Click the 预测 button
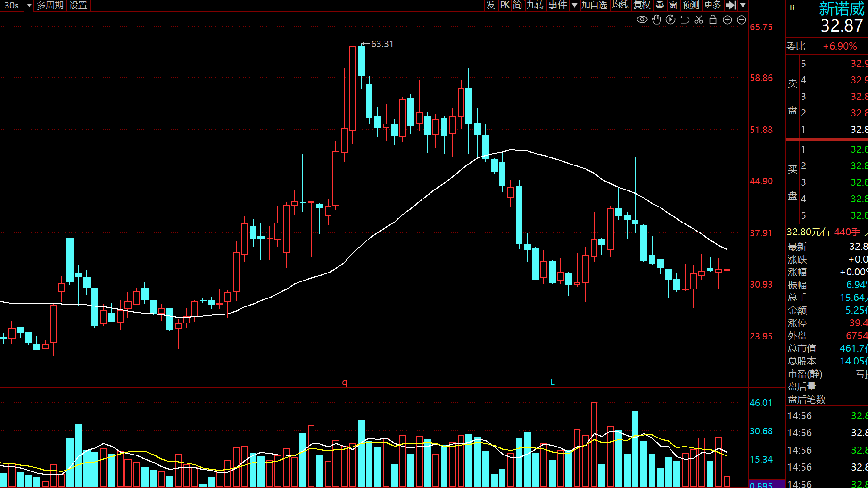 691,5
